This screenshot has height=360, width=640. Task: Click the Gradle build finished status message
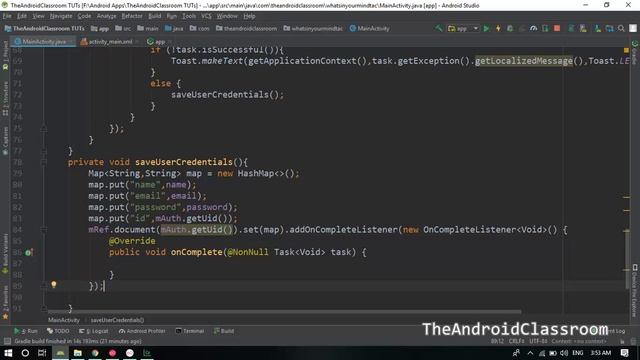pos(78,341)
